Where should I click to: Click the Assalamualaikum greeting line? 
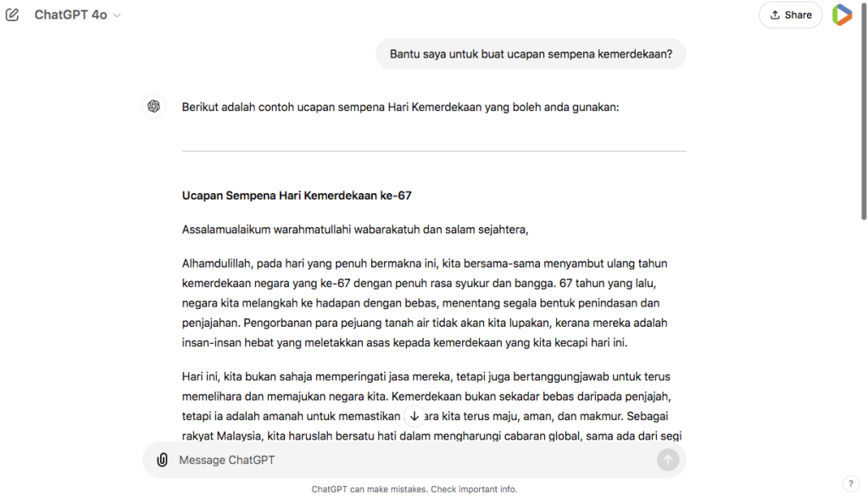[x=355, y=230]
